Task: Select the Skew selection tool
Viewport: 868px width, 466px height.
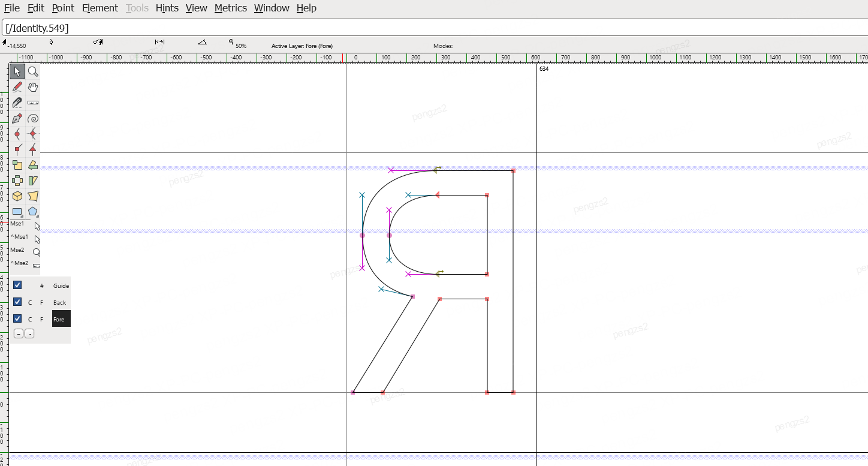Action: click(33, 181)
